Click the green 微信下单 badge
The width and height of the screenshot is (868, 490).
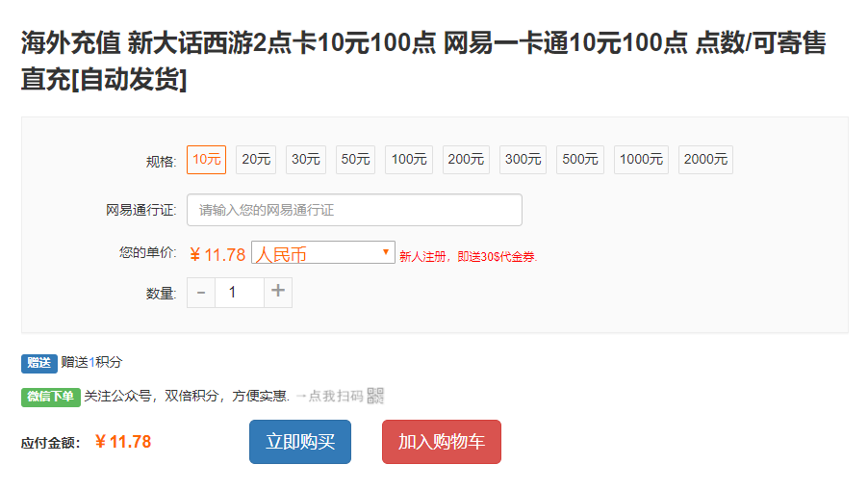pos(51,397)
